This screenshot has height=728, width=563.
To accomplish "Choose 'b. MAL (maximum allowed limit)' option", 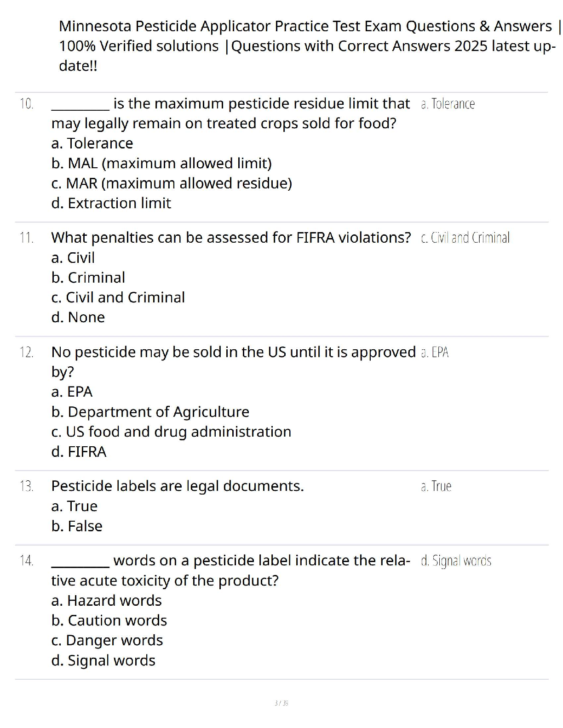I will 161,164.
